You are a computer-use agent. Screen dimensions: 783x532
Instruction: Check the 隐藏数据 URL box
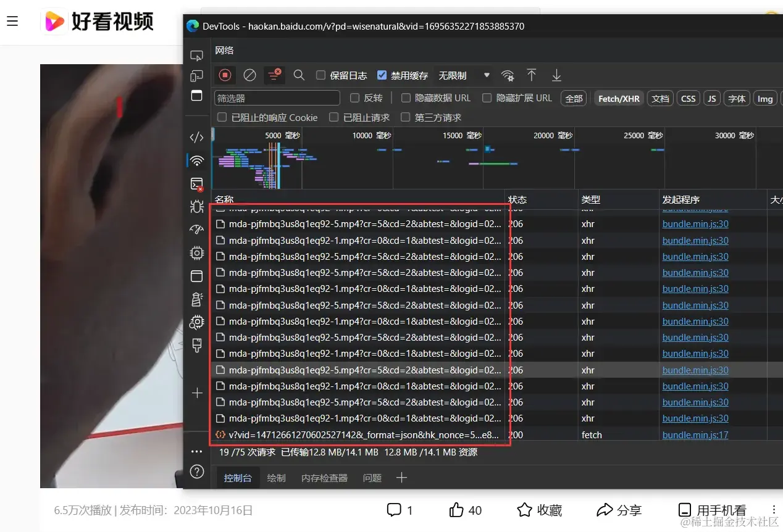[x=406, y=98]
